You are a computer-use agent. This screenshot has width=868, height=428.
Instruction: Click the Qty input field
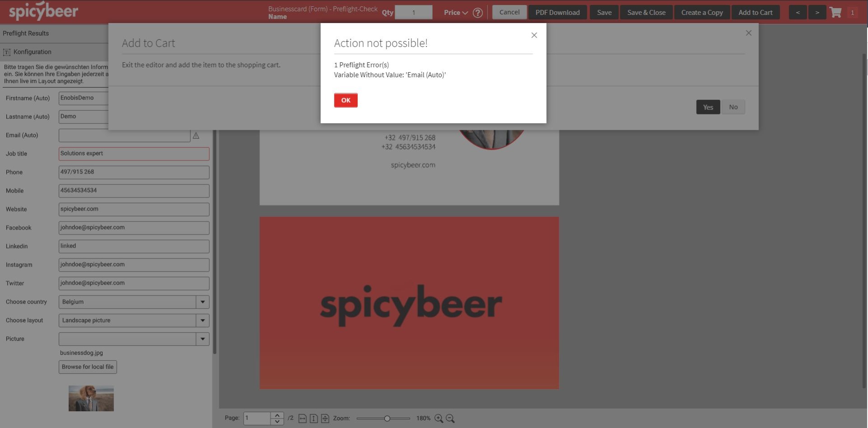[x=414, y=12]
